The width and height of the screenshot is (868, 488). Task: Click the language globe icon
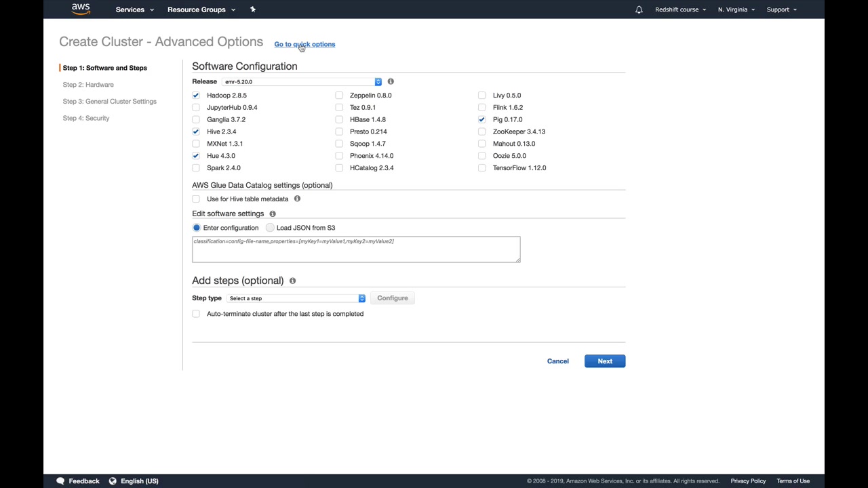click(x=113, y=481)
